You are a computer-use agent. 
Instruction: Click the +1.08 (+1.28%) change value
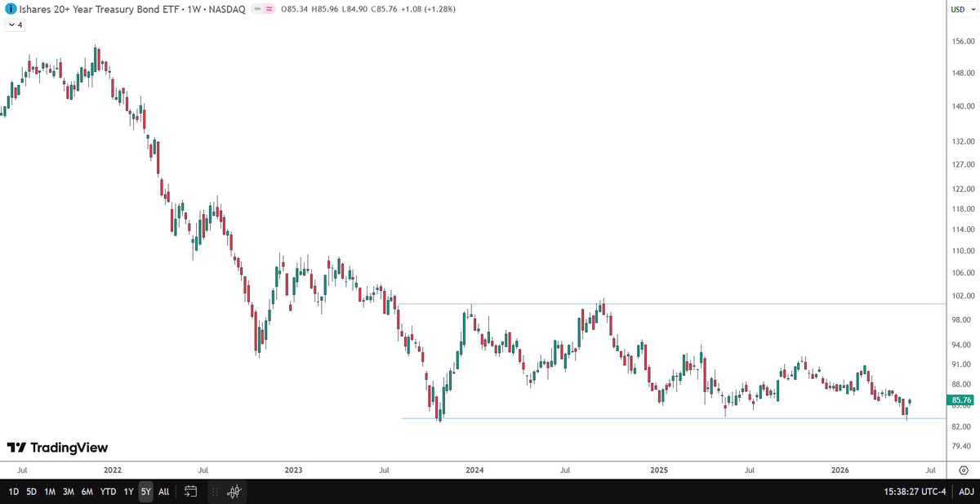427,9
